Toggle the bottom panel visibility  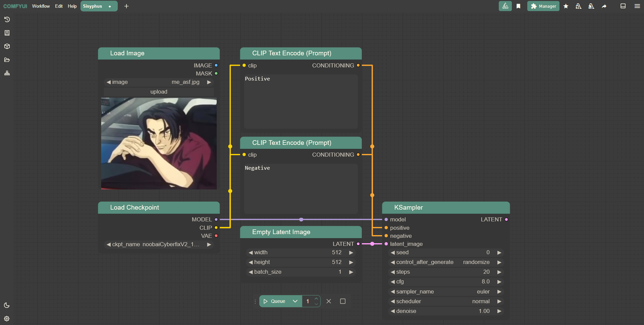coord(623,6)
